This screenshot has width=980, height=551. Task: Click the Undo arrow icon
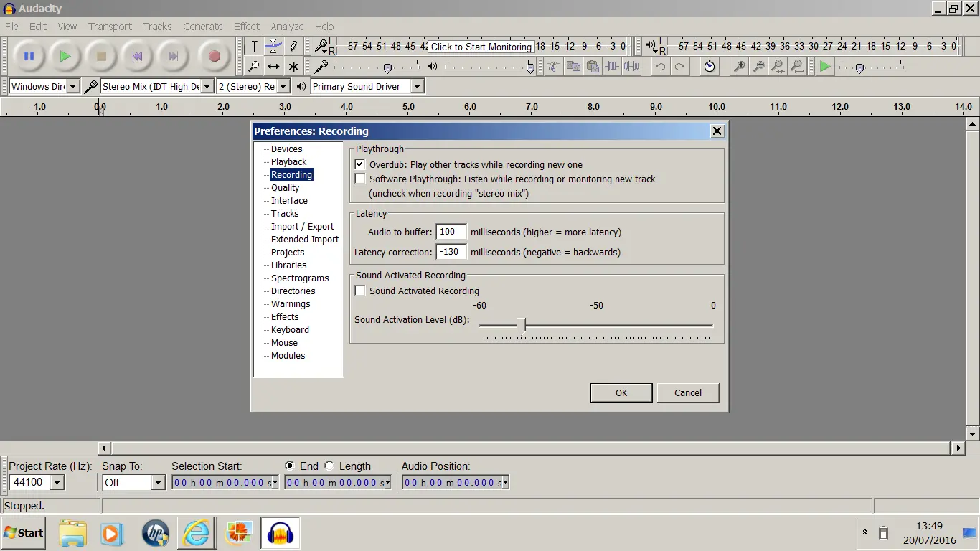click(660, 67)
